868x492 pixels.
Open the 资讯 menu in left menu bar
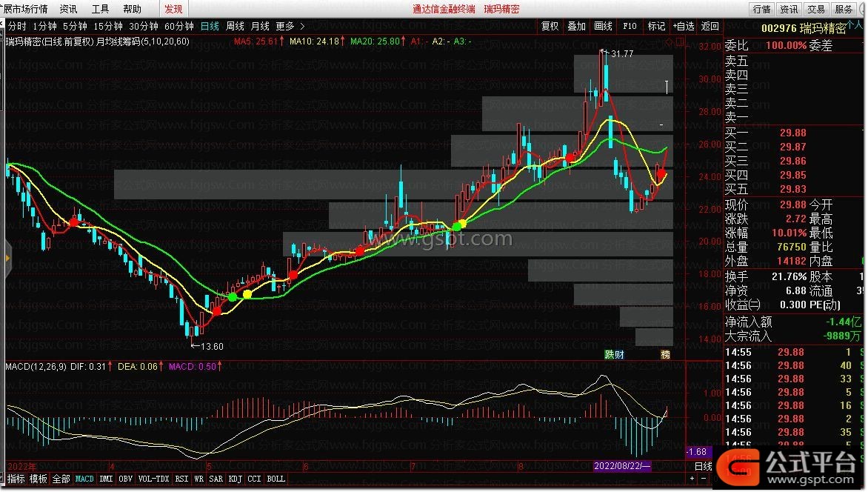[x=68, y=9]
